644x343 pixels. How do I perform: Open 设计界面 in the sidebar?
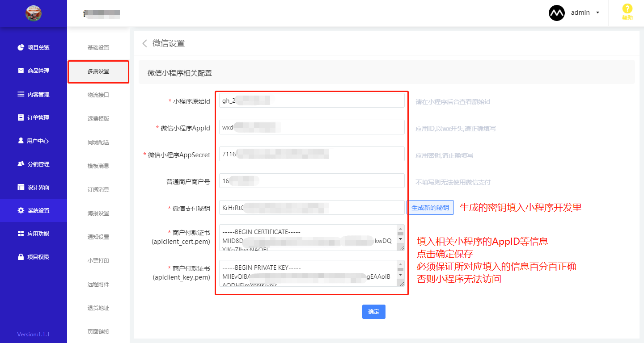(x=34, y=187)
